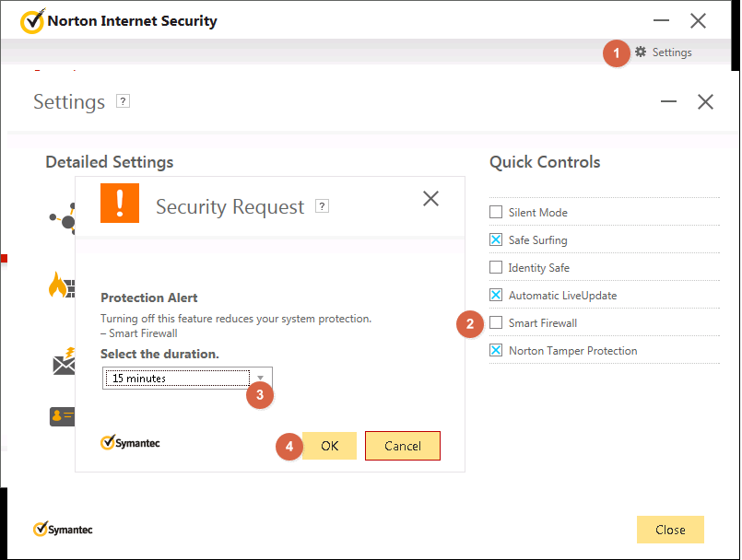Open the Firewall flame-and-wall icon

61,284
